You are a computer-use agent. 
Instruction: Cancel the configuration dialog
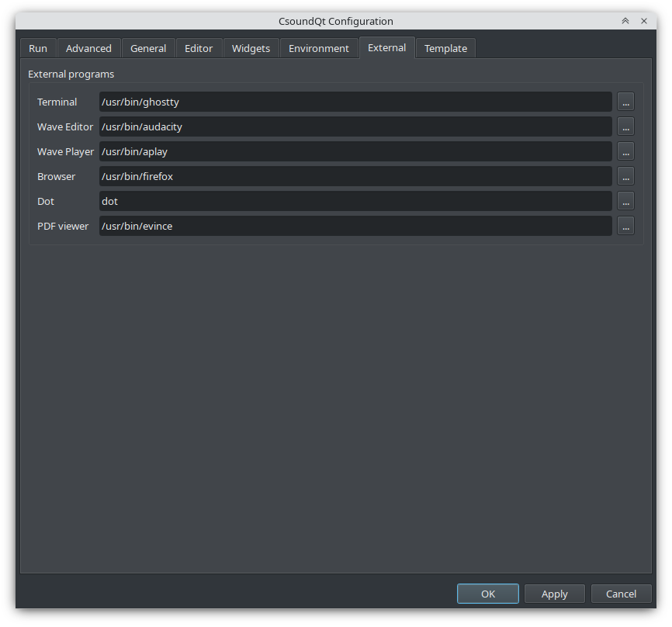pyautogui.click(x=621, y=594)
